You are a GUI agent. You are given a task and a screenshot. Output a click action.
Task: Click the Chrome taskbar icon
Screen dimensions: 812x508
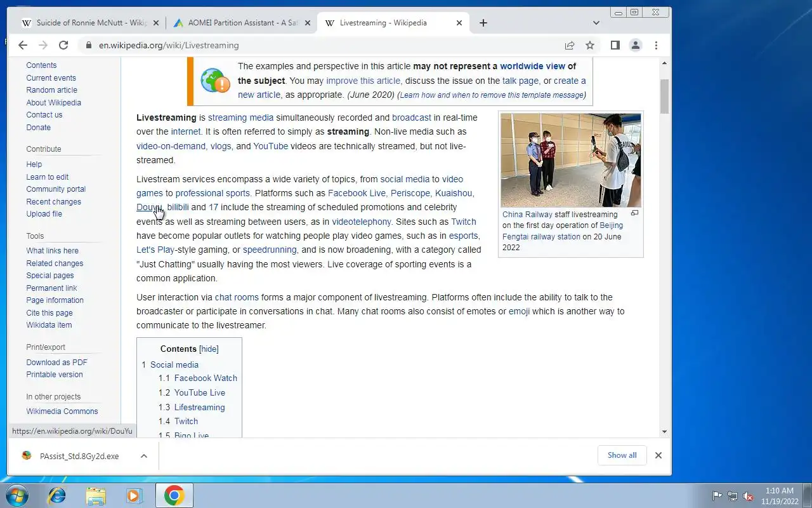point(174,495)
